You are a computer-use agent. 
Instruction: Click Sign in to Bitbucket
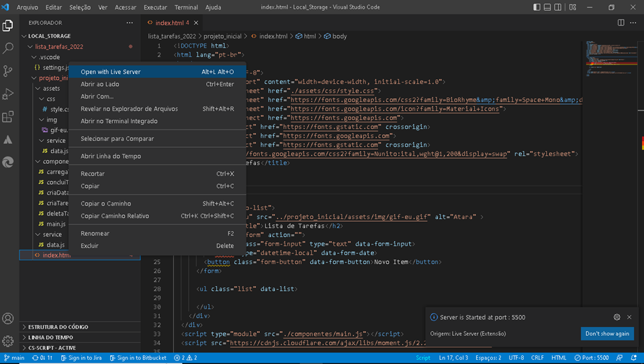(138, 358)
